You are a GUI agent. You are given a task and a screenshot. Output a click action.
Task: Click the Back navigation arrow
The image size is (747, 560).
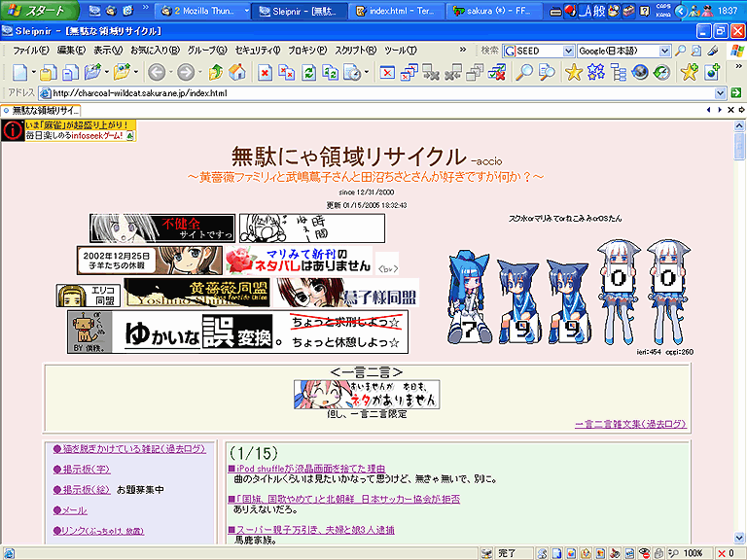156,72
